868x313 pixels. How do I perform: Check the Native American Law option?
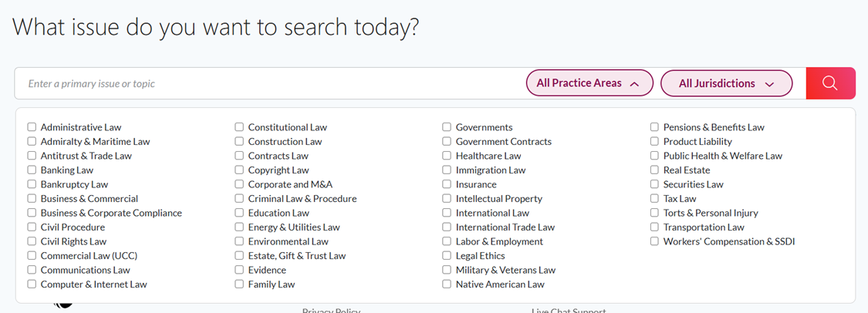click(x=447, y=284)
